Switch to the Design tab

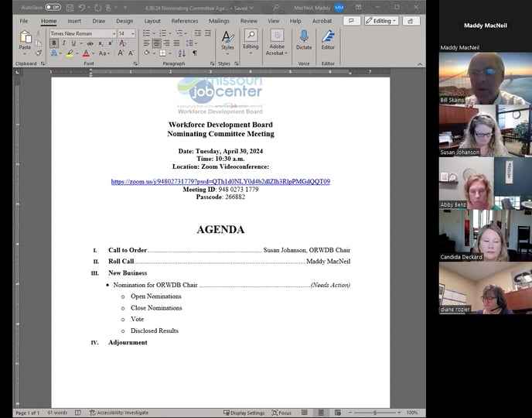point(124,21)
